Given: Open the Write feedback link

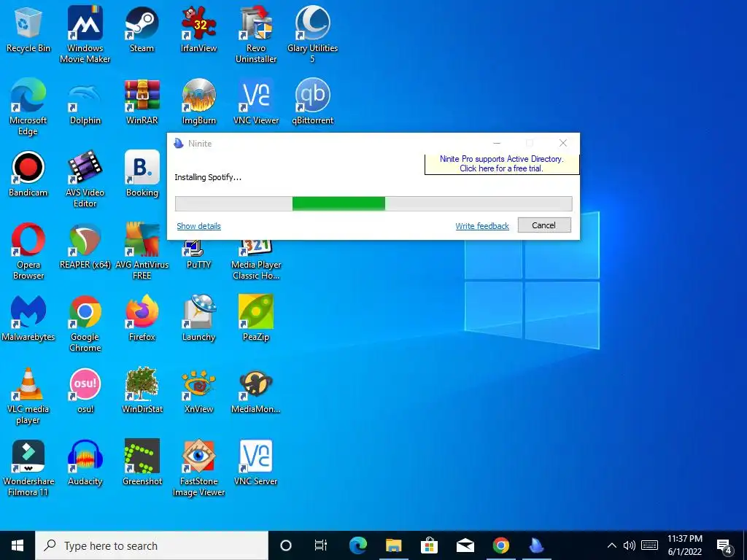Looking at the screenshot, I should (482, 226).
